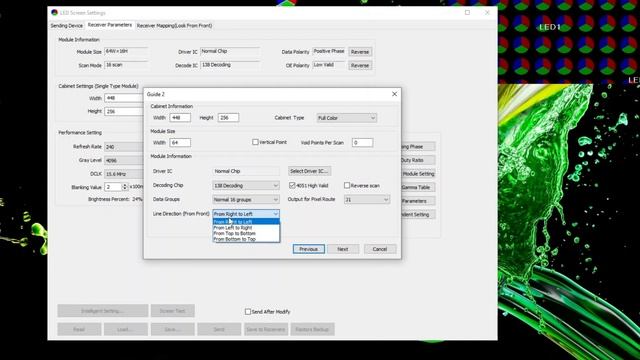
Task: Click the DCLK field showing 15.6 MHz
Action: pyautogui.click(x=124, y=174)
